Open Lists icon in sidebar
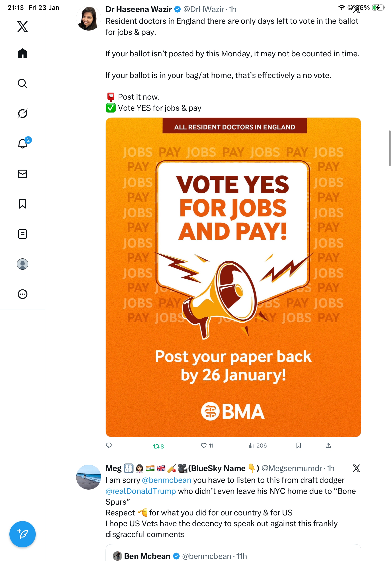This screenshot has height=561, width=392. tap(23, 234)
